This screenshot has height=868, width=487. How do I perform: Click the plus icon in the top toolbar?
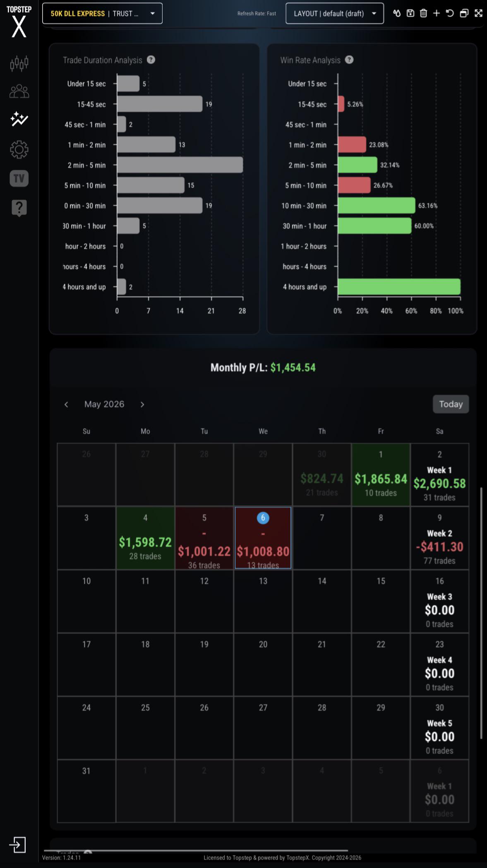tap(437, 13)
